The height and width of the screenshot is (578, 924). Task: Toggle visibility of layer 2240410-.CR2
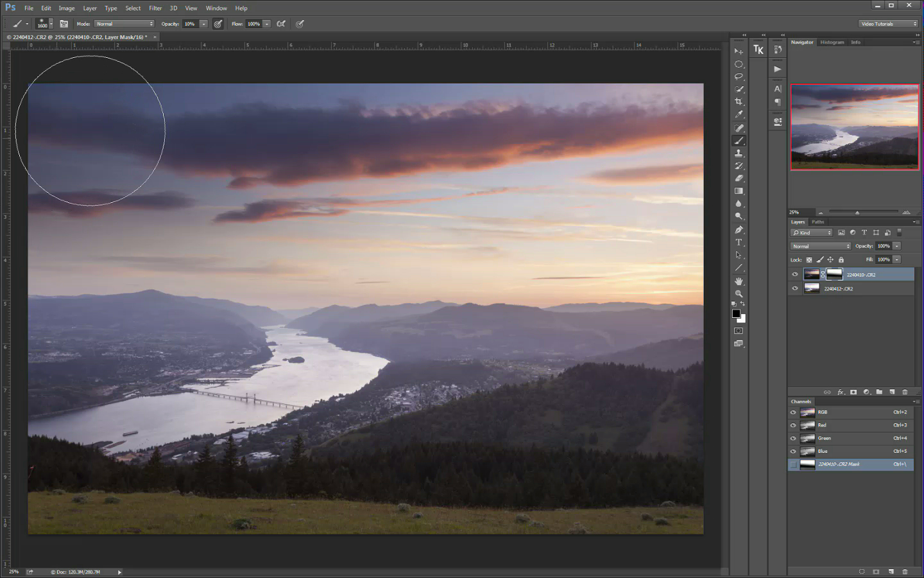[795, 274]
